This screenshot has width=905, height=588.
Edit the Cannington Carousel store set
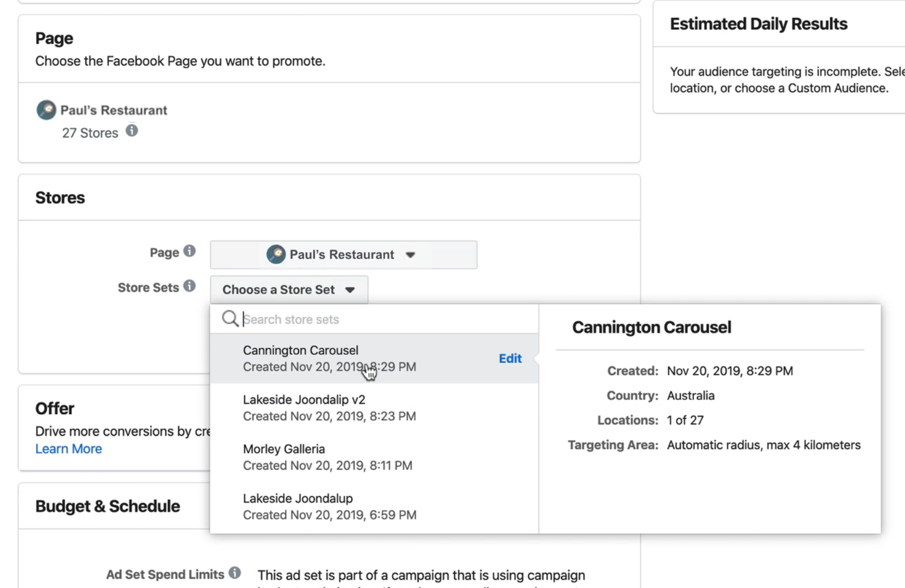pos(510,358)
